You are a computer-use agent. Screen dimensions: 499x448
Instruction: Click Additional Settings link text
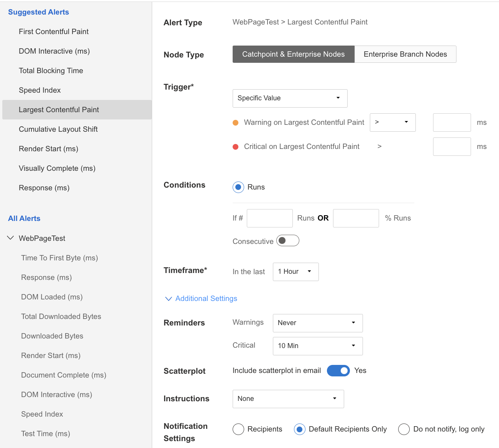point(206,299)
